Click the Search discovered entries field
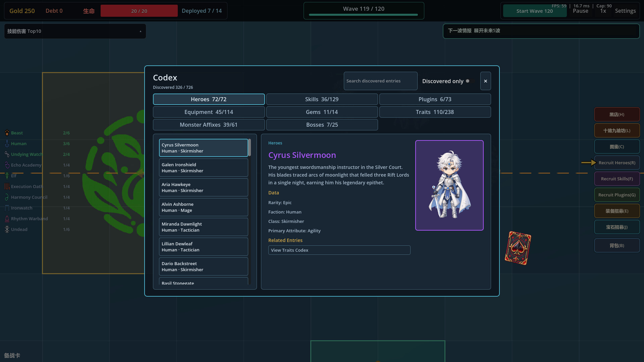The height and width of the screenshot is (362, 644). pyautogui.click(x=380, y=81)
